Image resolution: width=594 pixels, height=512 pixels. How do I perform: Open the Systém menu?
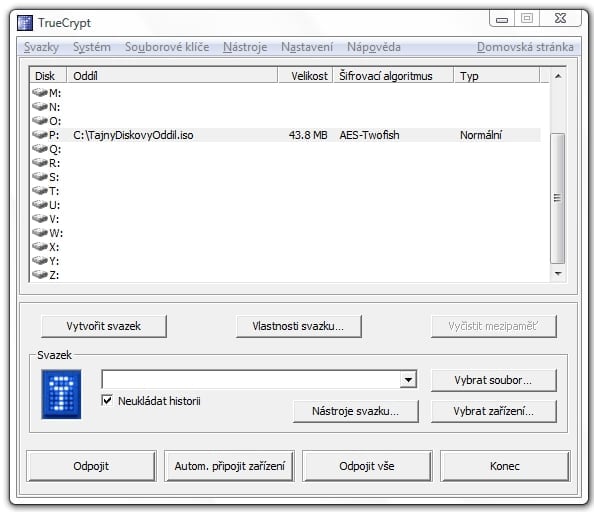pos(92,47)
